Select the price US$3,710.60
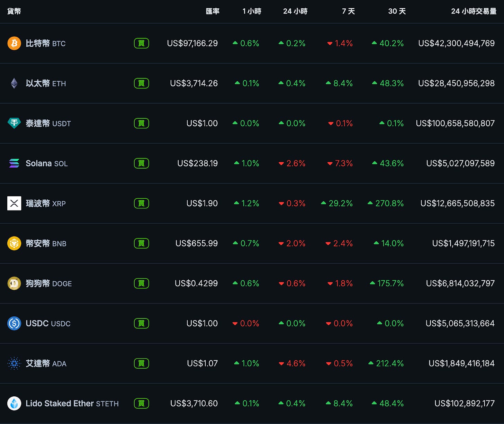This screenshot has height=424, width=504. pyautogui.click(x=194, y=403)
